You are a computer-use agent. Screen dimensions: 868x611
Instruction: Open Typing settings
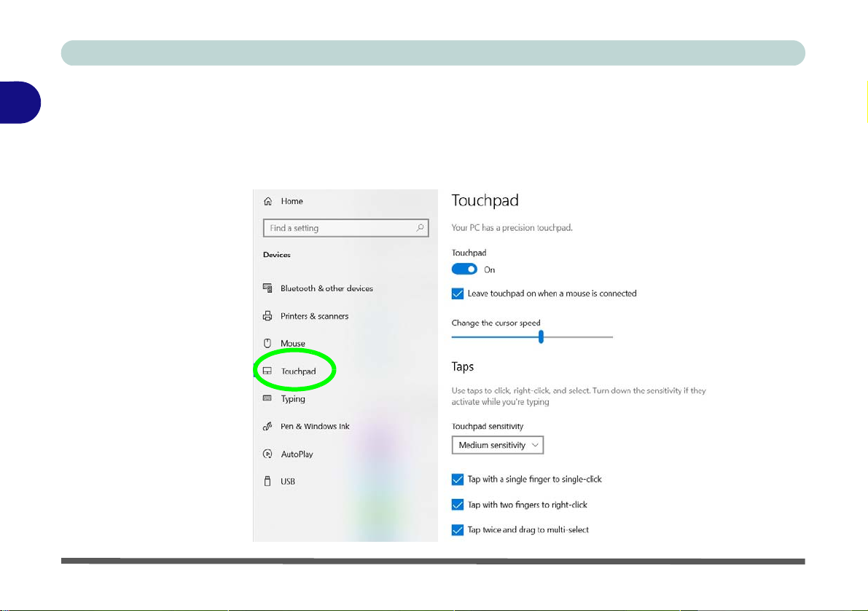[x=293, y=398]
